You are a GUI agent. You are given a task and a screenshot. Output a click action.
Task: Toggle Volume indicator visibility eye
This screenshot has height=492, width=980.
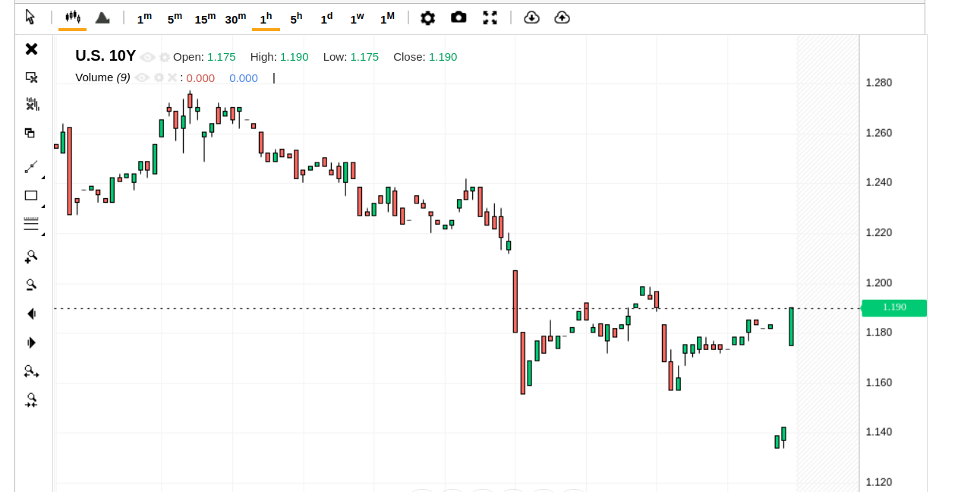click(142, 77)
